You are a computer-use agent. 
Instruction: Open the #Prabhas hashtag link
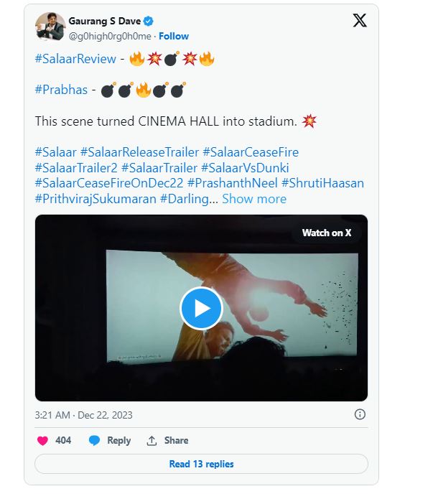[61, 90]
